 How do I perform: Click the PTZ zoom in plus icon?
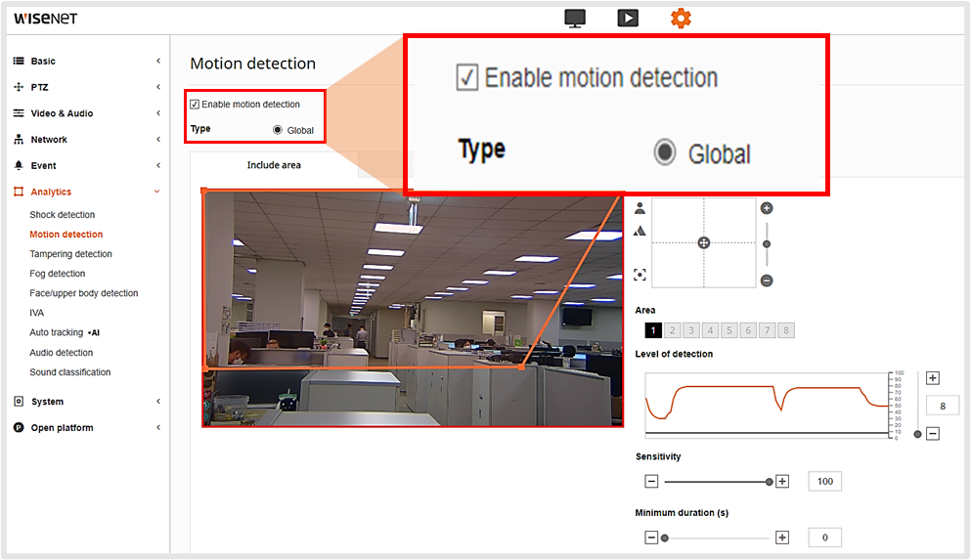[767, 208]
